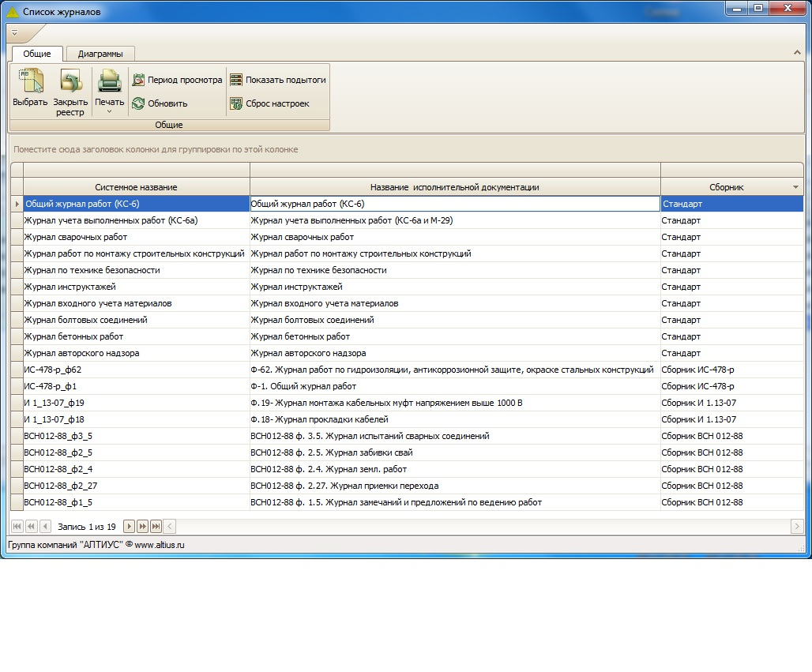Toggle Показать подытоги subtotals
The width and height of the screenshot is (812, 672).
277,80
